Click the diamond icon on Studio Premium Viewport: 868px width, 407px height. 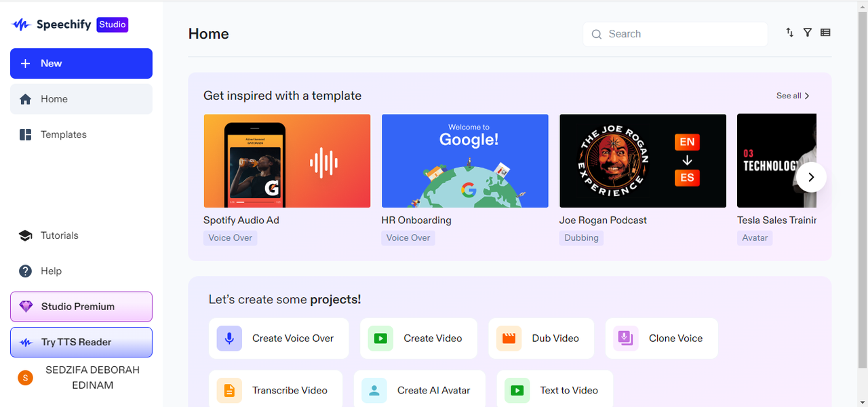click(x=26, y=307)
